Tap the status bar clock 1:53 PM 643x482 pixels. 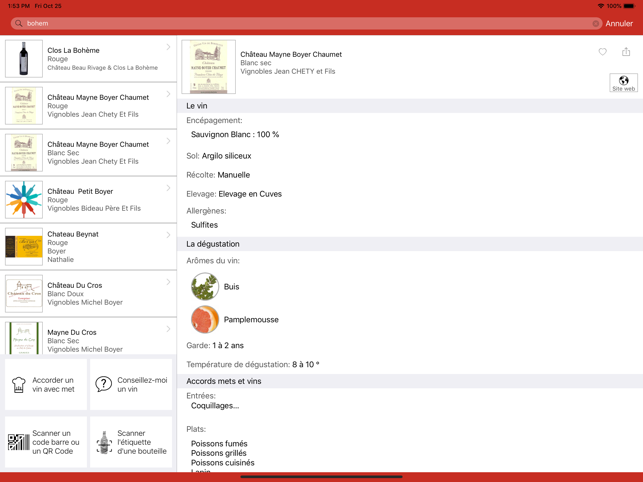point(18,6)
